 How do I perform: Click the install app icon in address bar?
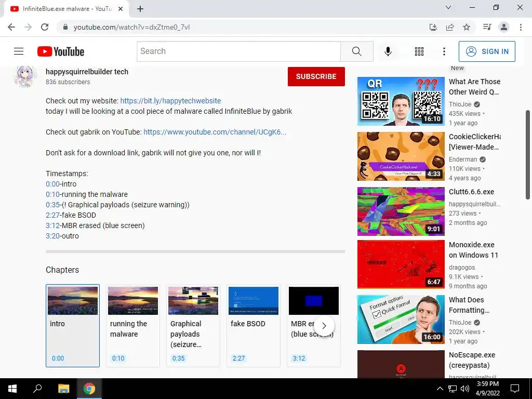click(433, 27)
